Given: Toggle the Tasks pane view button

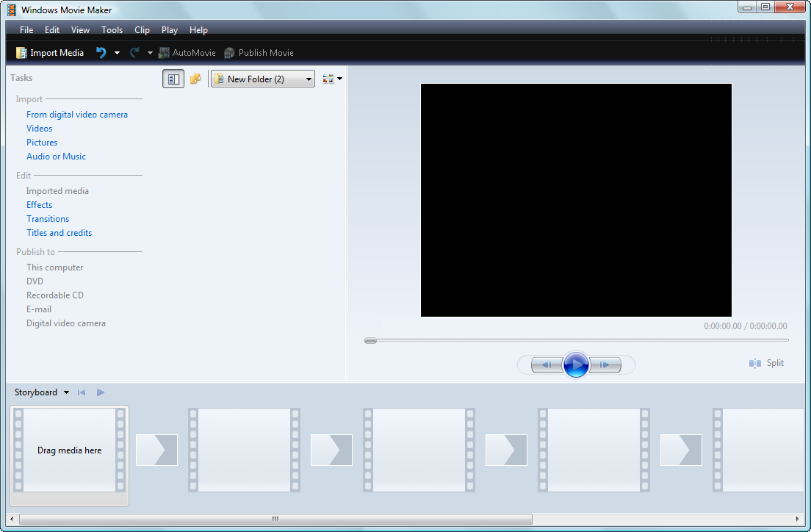Looking at the screenshot, I should coord(173,79).
